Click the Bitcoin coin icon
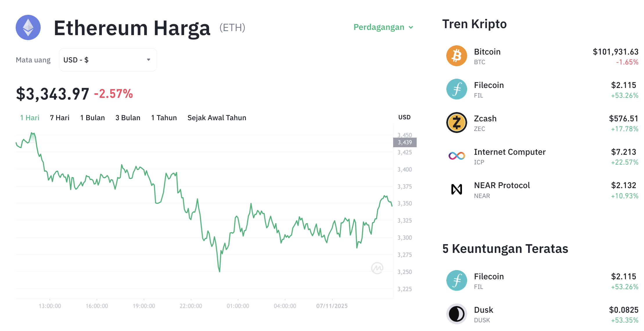This screenshot has height=331, width=644. point(456,56)
